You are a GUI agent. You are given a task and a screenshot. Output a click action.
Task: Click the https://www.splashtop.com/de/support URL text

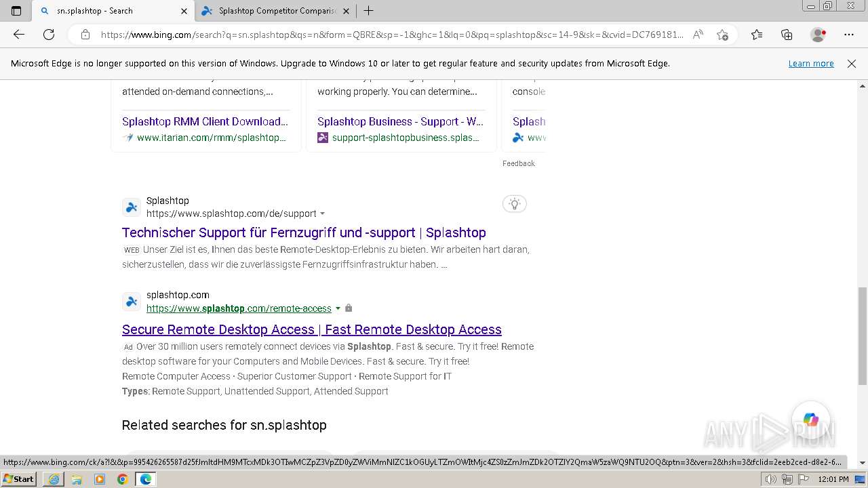pos(231,213)
